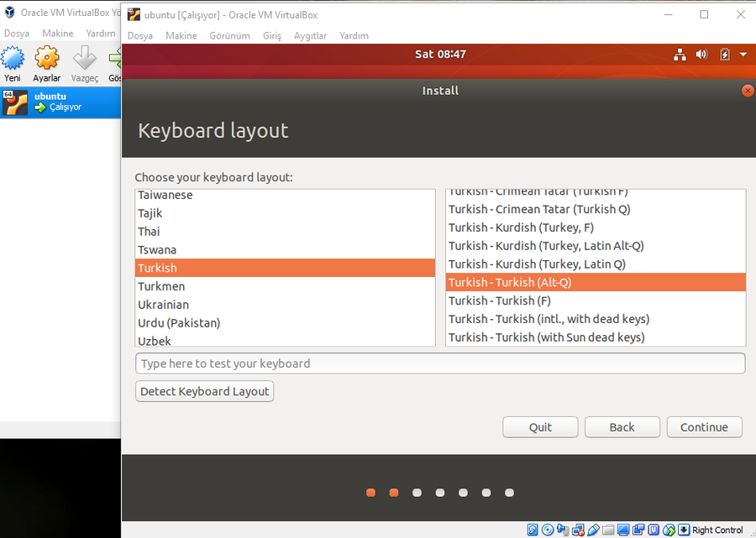Click the display monitor status bar icon
The height and width of the screenshot is (538, 756).
tap(622, 530)
